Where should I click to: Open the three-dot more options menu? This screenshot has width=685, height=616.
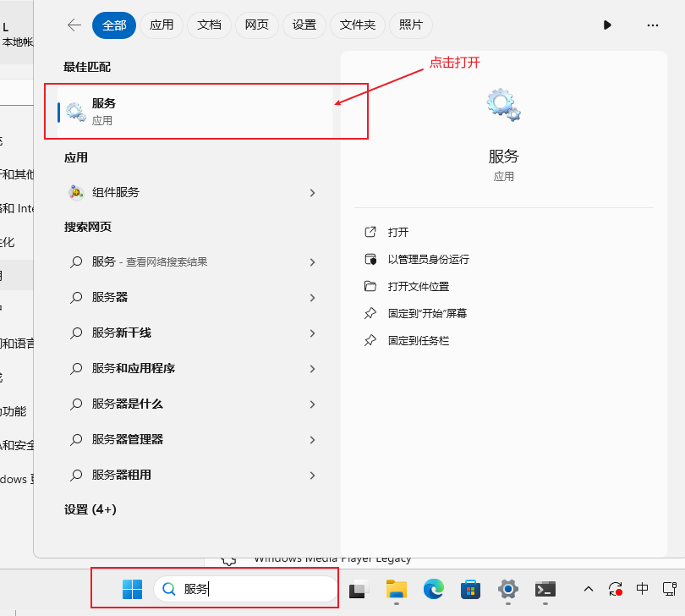click(x=652, y=25)
